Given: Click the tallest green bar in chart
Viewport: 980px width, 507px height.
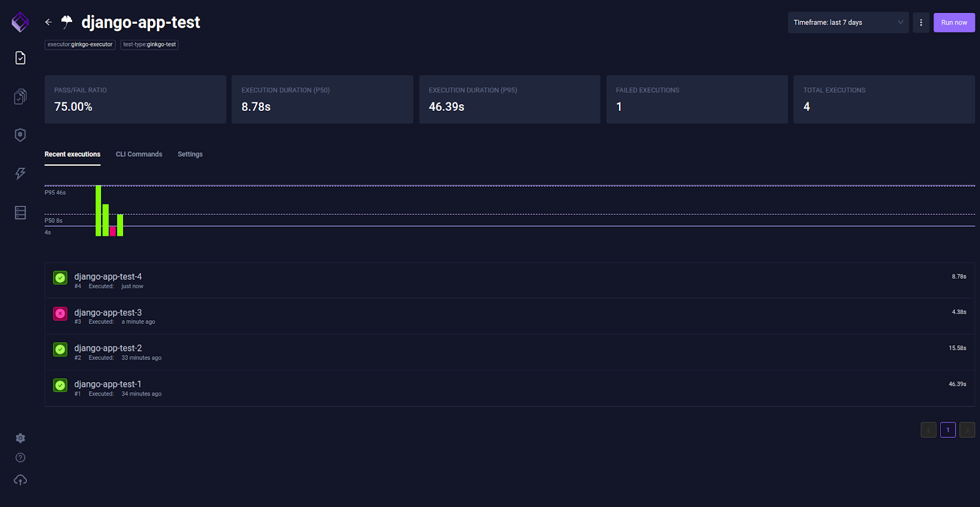Looking at the screenshot, I should point(98,211).
